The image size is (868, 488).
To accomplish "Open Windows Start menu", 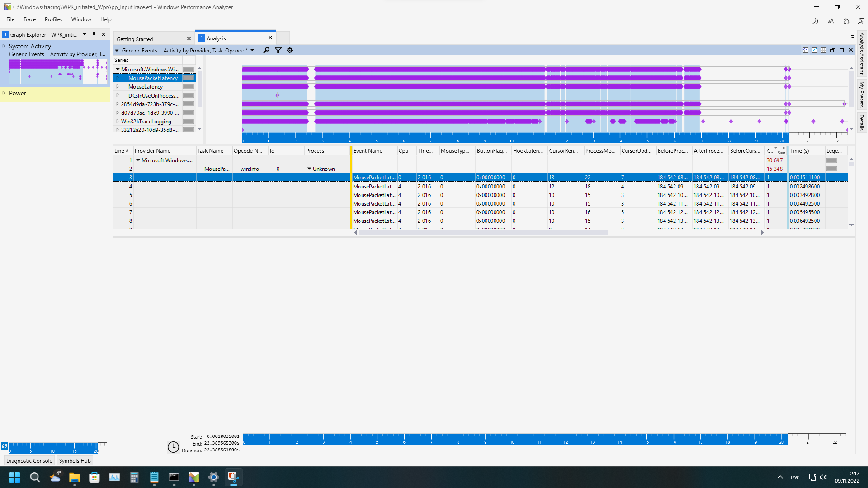I will (x=14, y=477).
